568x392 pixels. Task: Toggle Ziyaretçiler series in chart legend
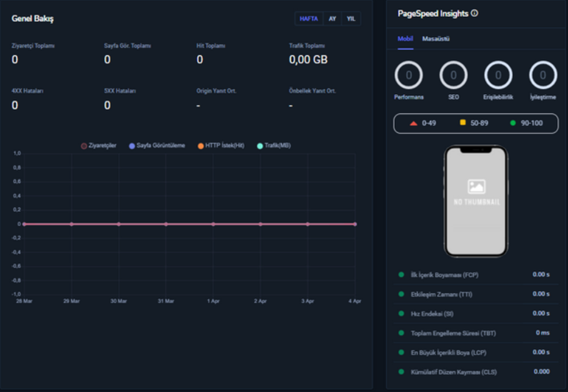pyautogui.click(x=98, y=146)
